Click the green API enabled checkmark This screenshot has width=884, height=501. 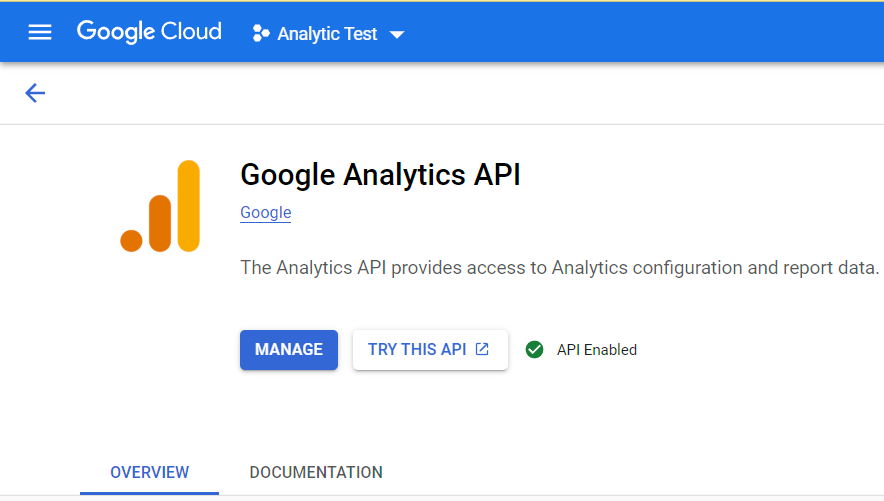(x=535, y=350)
